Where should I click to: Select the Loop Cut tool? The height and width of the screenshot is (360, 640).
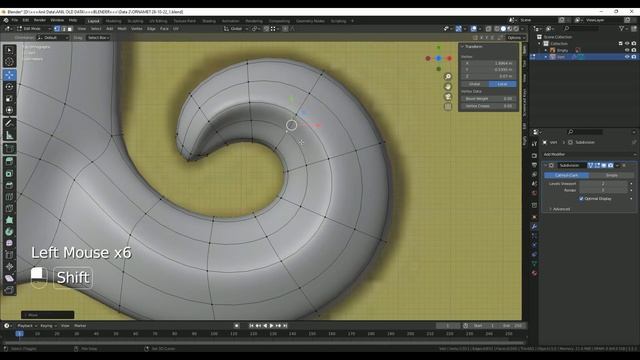[9, 197]
